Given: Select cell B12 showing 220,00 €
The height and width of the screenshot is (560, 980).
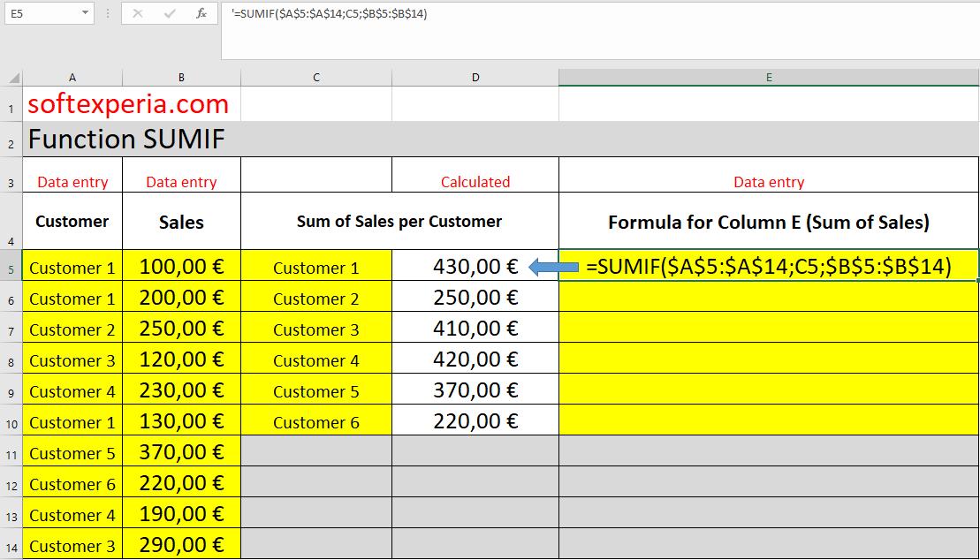Looking at the screenshot, I should pos(181,482).
